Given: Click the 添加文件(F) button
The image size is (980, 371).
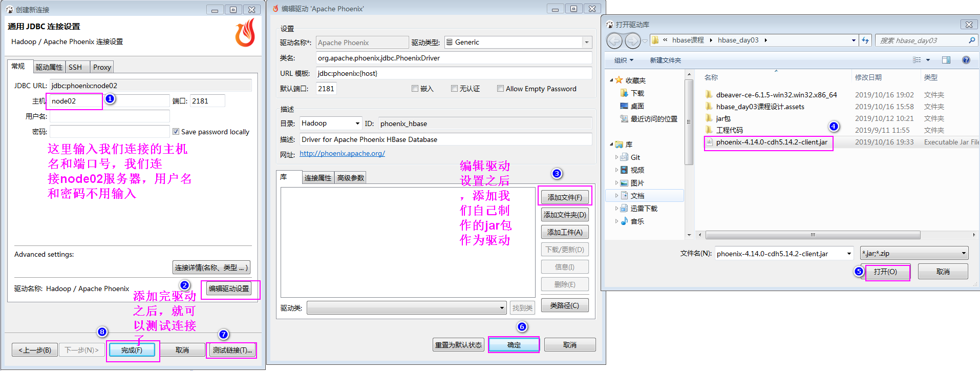Looking at the screenshot, I should [565, 197].
